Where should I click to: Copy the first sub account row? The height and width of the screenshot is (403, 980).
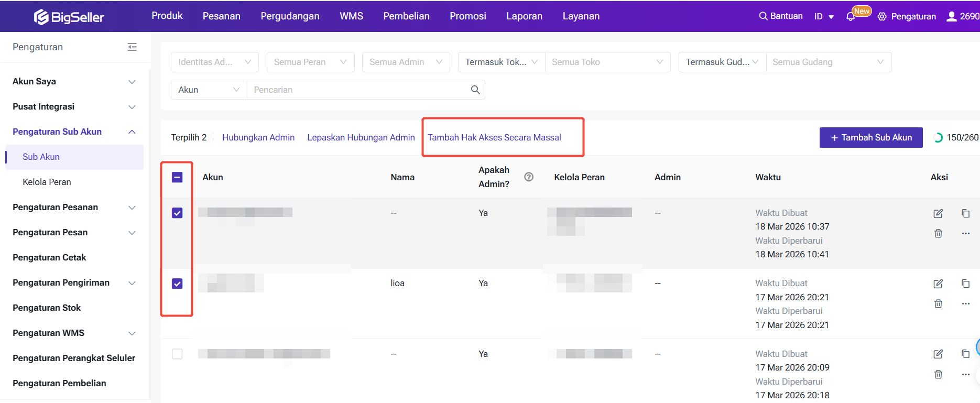tap(965, 213)
